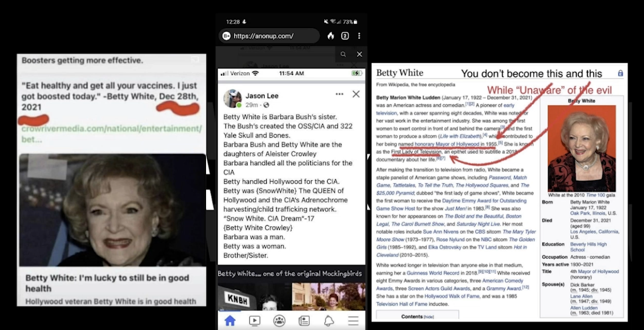
Task: Open the Facebook News tab icon
Action: click(304, 320)
